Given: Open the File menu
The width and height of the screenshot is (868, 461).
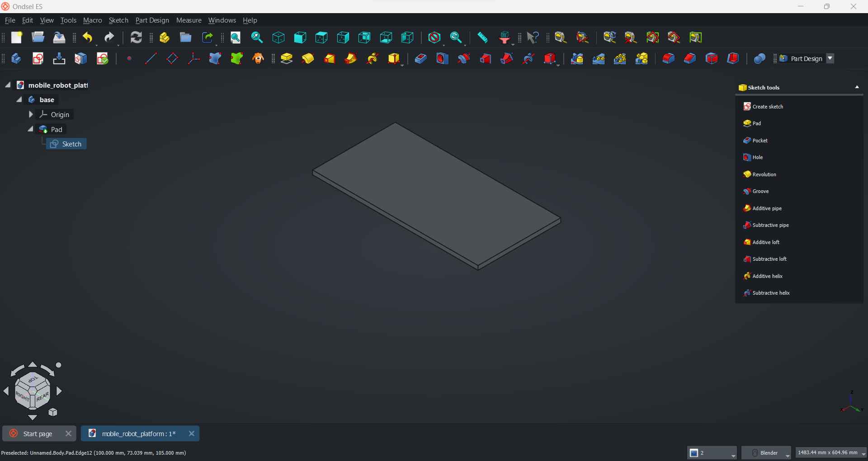Looking at the screenshot, I should tap(10, 20).
